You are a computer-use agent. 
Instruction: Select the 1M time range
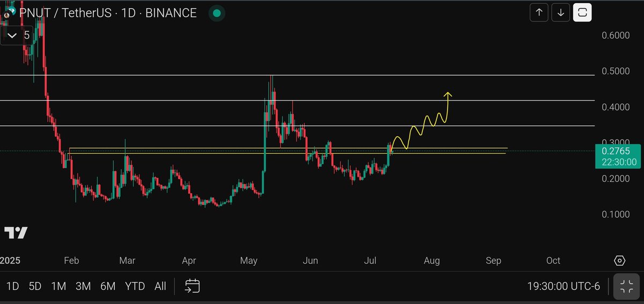(x=58, y=286)
